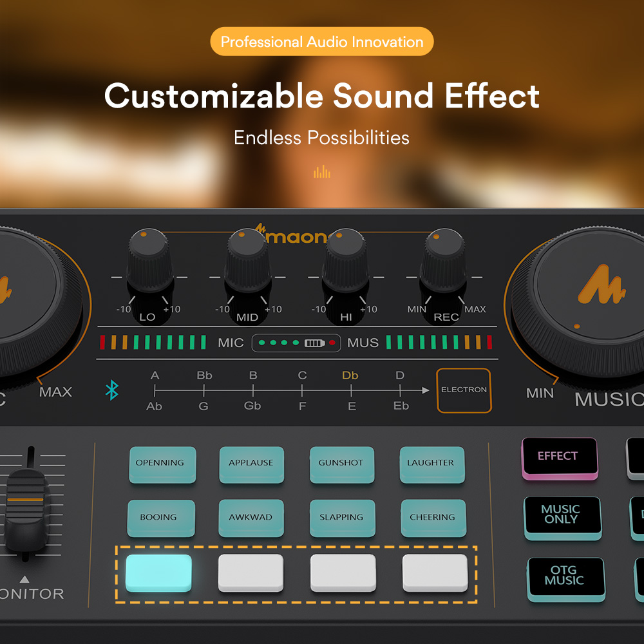Screen dimensions: 644x644
Task: Play the BOOING sound effect pad
Action: point(161,518)
